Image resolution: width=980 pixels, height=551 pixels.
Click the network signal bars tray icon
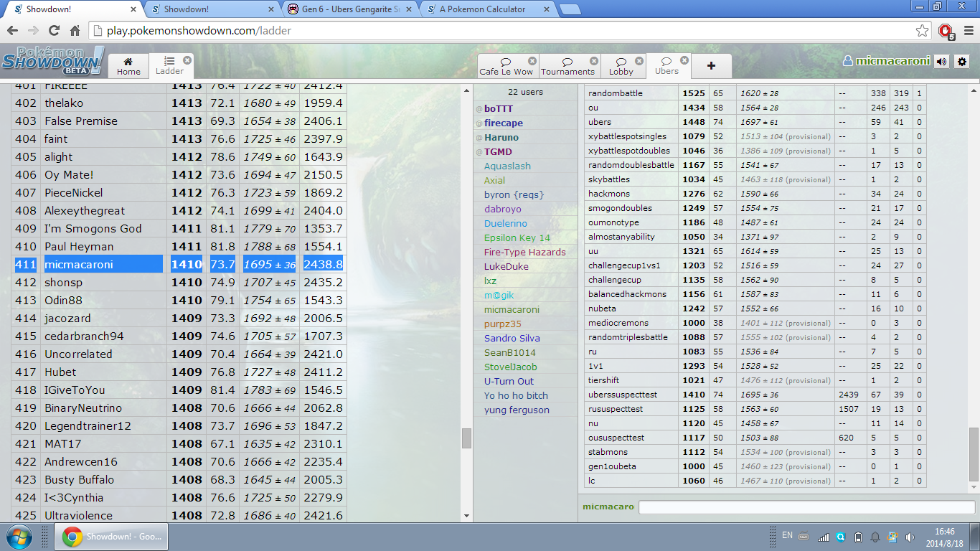pyautogui.click(x=823, y=537)
